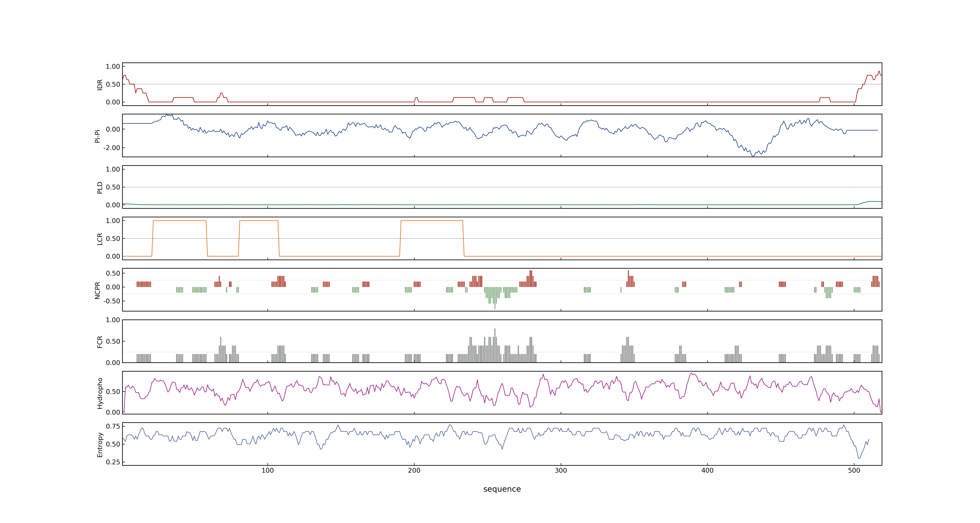The height and width of the screenshot is (523, 980).
Task: Click the first orange LCR plateau
Action: (180, 221)
